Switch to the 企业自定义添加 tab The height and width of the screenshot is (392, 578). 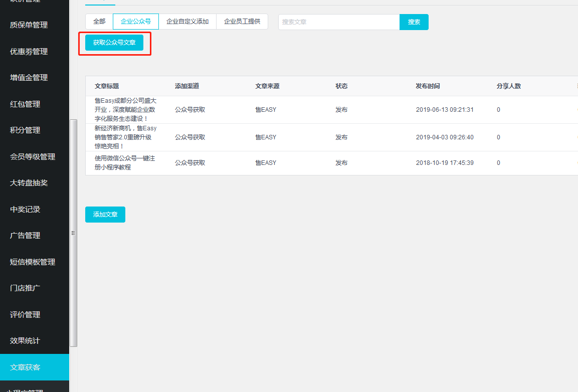pyautogui.click(x=187, y=22)
